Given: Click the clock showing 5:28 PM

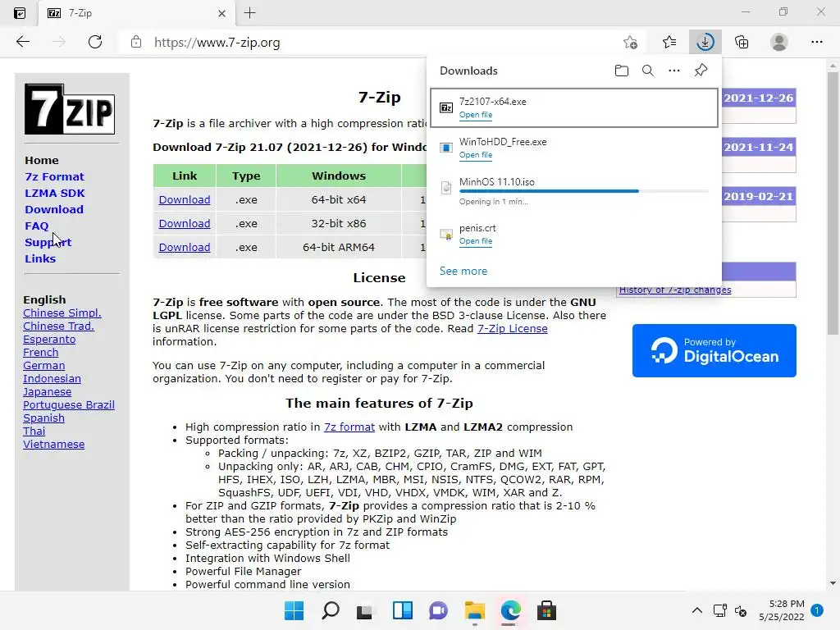Looking at the screenshot, I should coord(787,604).
